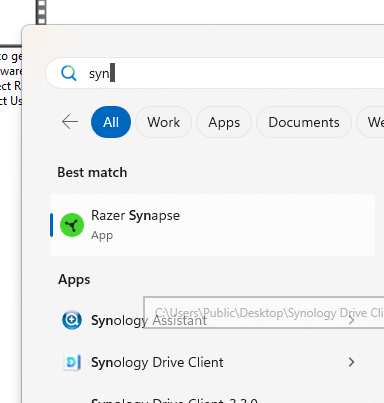384x403 pixels.
Task: Expand Synology Assistant details chevron
Action: point(351,320)
